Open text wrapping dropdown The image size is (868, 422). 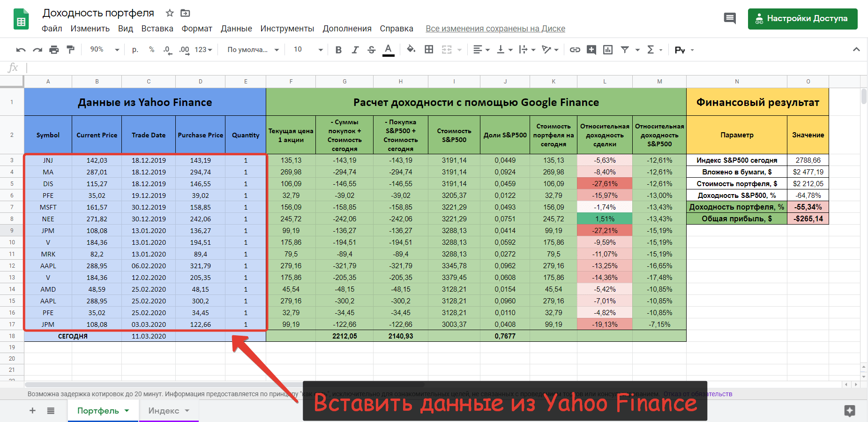click(x=527, y=50)
